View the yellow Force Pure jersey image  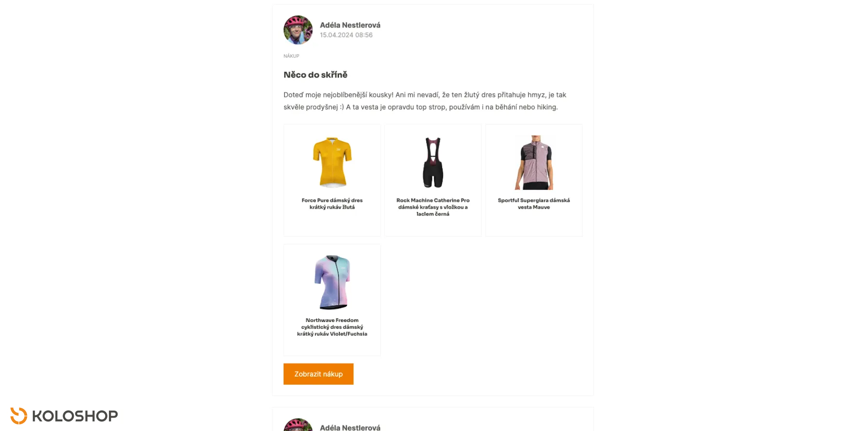[332, 162]
